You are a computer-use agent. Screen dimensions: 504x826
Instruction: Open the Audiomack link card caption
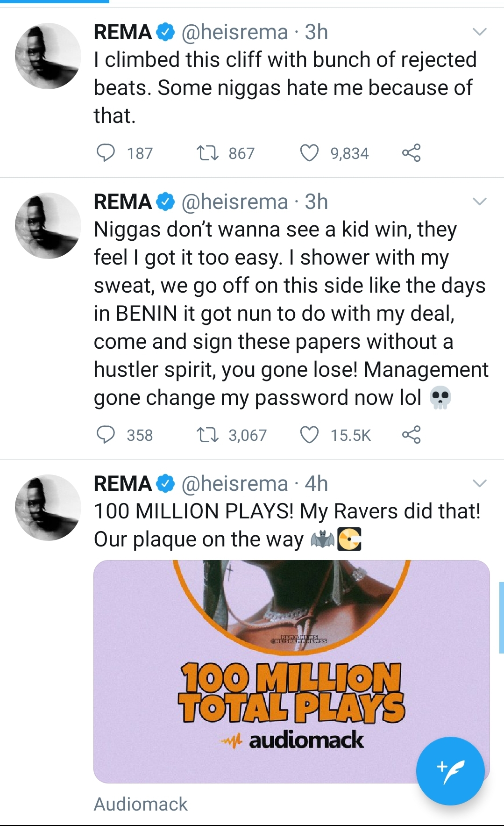pos(141,804)
